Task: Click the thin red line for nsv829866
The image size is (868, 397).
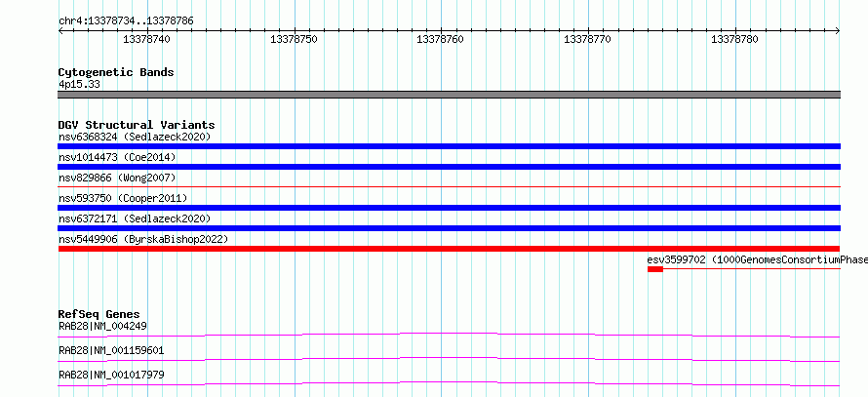Action: click(449, 186)
